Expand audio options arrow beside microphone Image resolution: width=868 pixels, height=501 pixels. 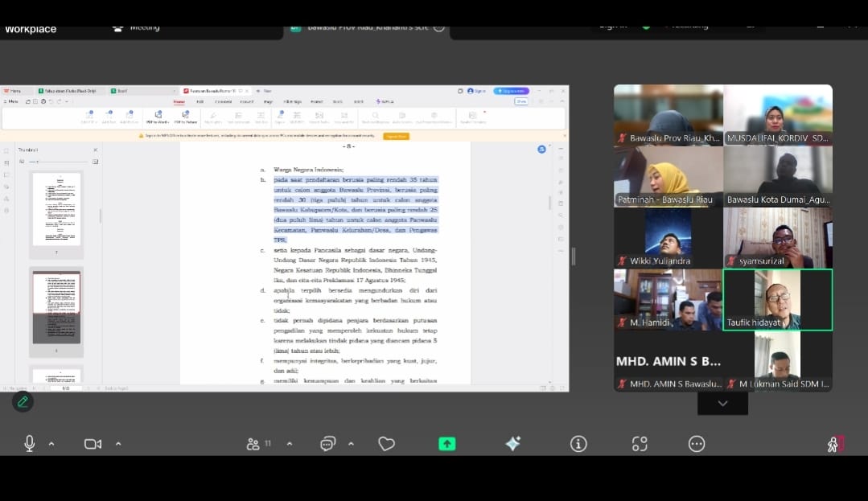(x=51, y=444)
